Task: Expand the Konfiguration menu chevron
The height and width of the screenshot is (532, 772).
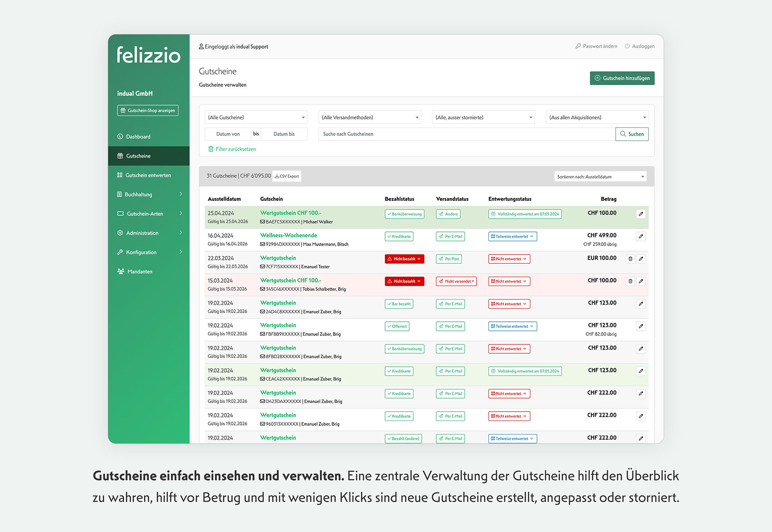Action: (181, 252)
